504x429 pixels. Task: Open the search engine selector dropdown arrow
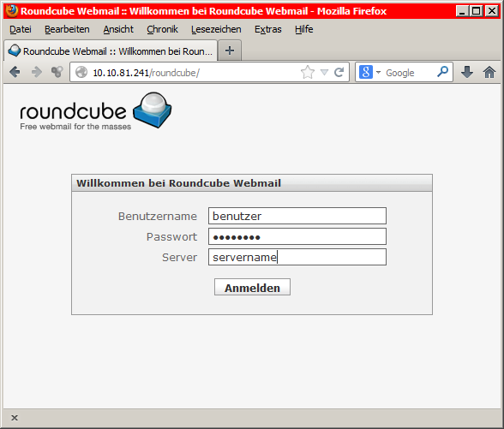[378, 72]
